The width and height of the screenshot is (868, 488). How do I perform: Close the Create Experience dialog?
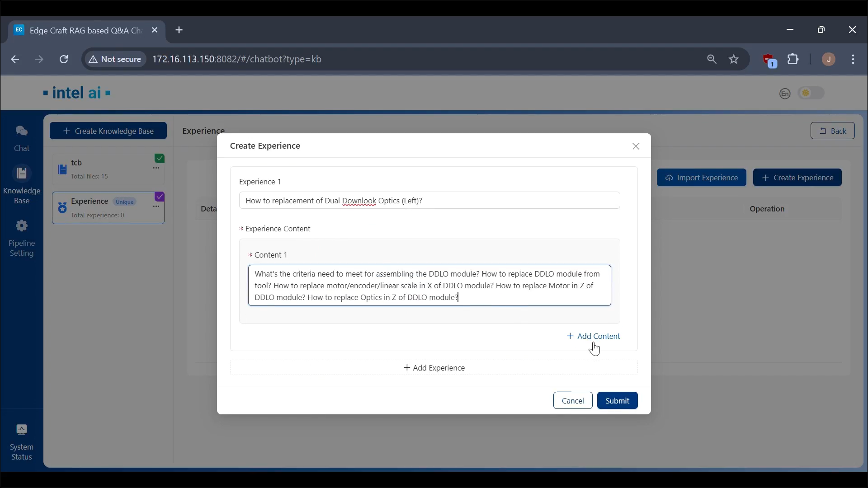coord(636,146)
